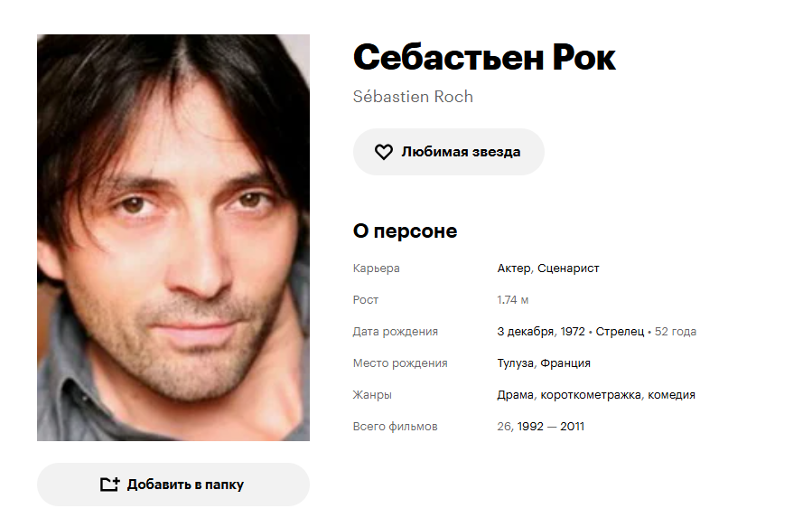Screen dimensions: 812x518
Task: Open the 3 декабря birth date link
Action: (525, 332)
